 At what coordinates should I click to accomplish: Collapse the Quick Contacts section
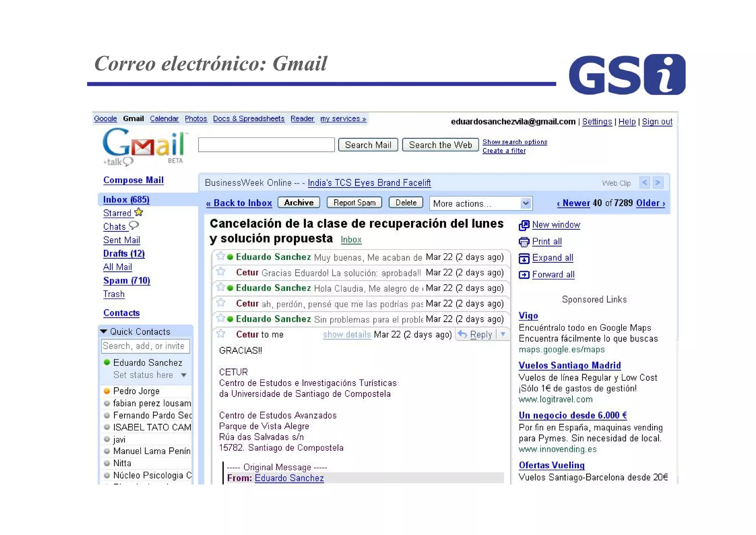pyautogui.click(x=104, y=331)
